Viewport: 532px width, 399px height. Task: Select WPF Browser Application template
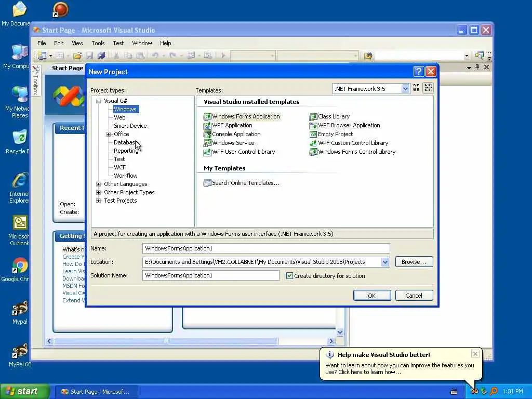(x=345, y=125)
